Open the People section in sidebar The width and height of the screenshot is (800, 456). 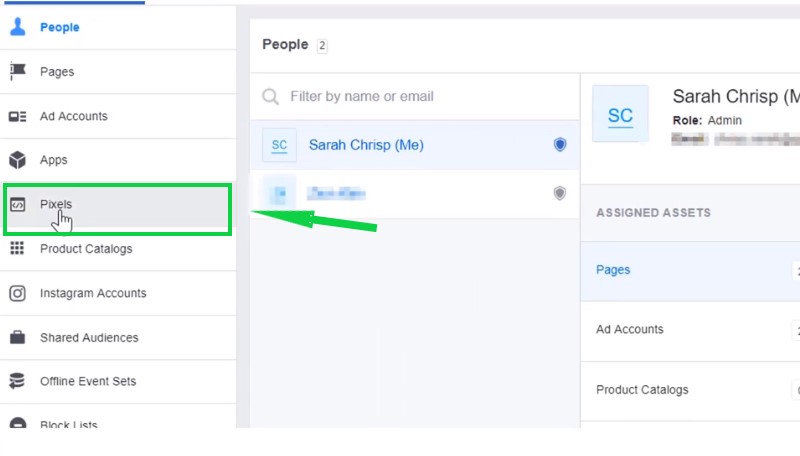(118, 27)
